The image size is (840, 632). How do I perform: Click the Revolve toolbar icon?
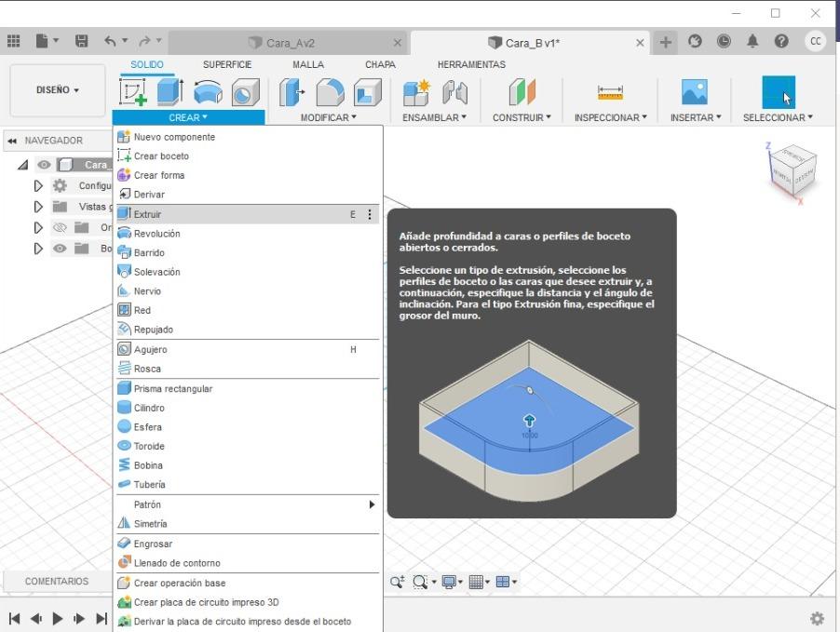coord(208,91)
